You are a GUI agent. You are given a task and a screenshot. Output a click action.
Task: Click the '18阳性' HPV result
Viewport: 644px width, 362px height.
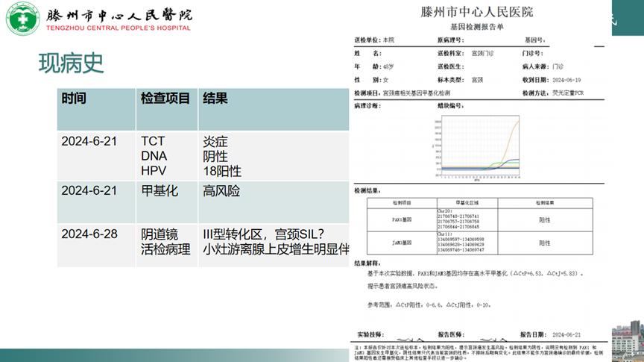(x=222, y=171)
